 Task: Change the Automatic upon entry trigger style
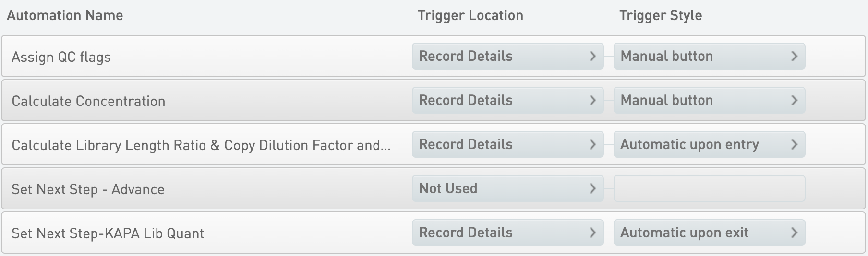[x=709, y=144]
